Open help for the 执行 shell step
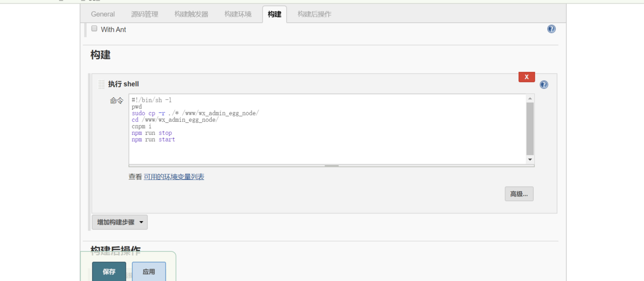Image resolution: width=644 pixels, height=281 pixels. (544, 85)
